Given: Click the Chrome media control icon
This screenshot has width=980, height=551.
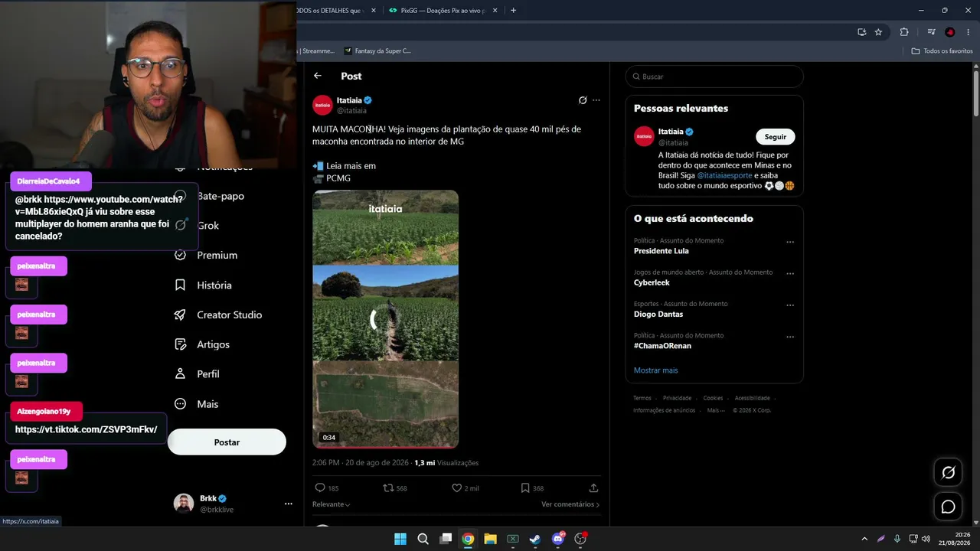Looking at the screenshot, I should pos(931,32).
